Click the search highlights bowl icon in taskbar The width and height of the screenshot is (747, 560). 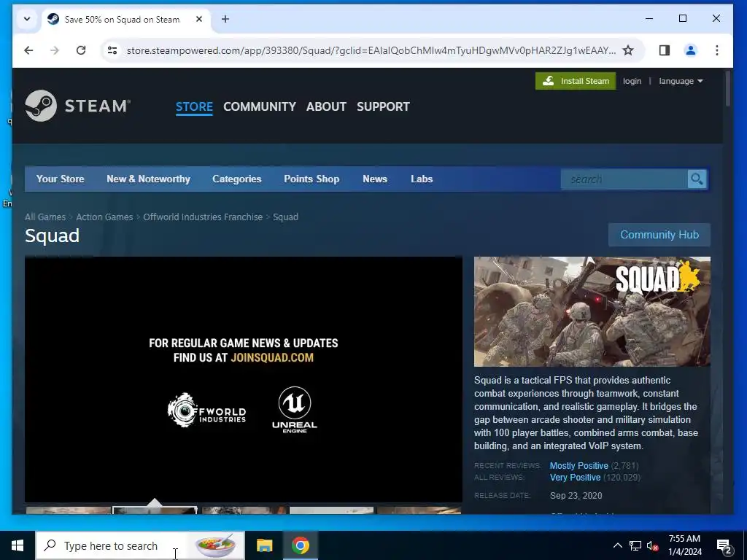(x=216, y=545)
